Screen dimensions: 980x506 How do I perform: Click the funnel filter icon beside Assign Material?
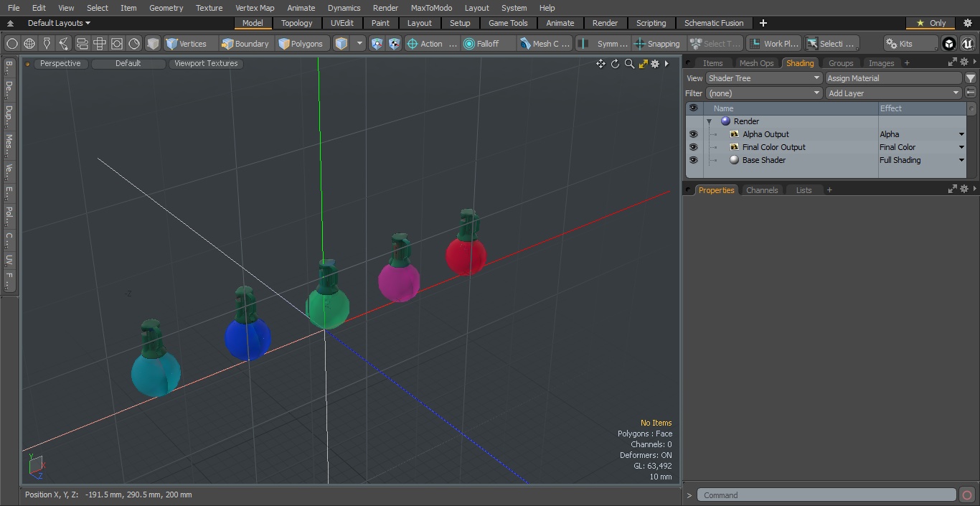[x=971, y=78]
